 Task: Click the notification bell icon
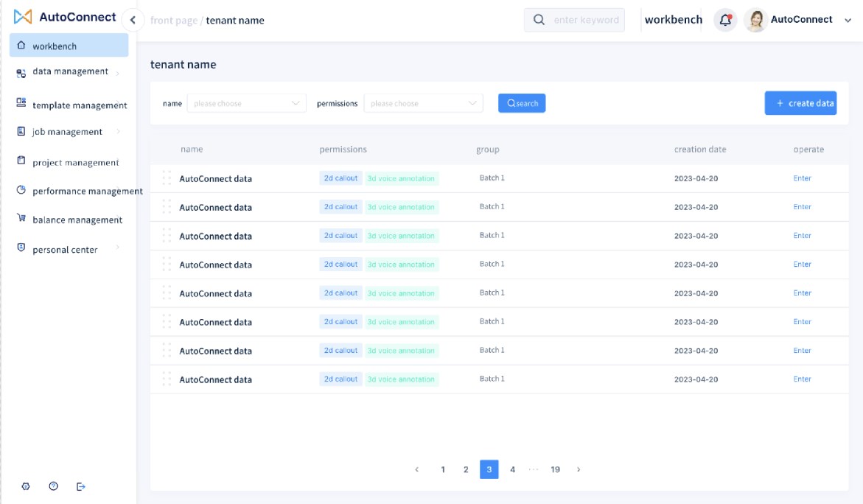(725, 20)
